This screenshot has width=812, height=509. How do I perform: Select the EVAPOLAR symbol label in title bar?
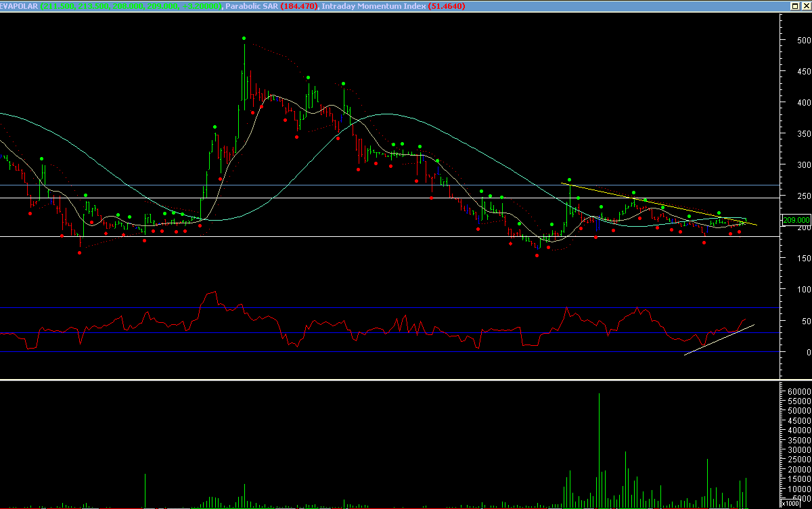(20, 6)
